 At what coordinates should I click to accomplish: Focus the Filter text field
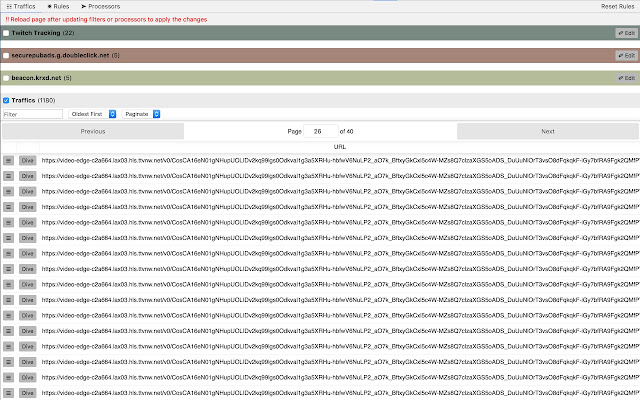pos(33,114)
